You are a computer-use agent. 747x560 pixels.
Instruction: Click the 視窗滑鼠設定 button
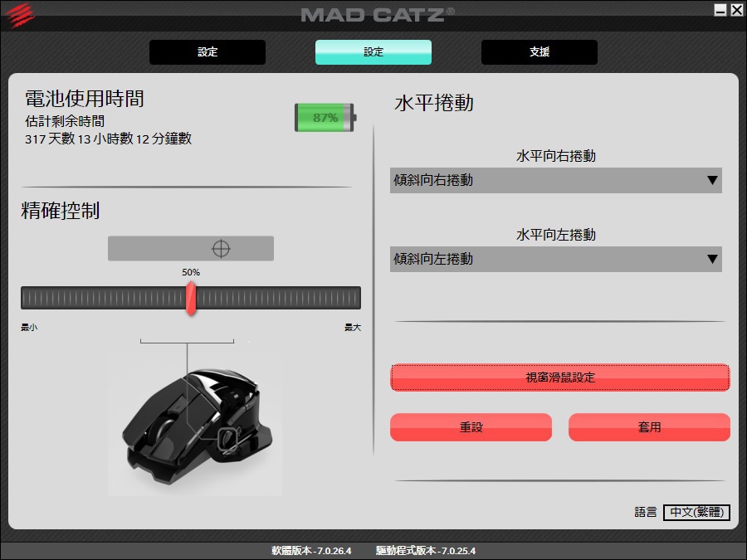(560, 377)
